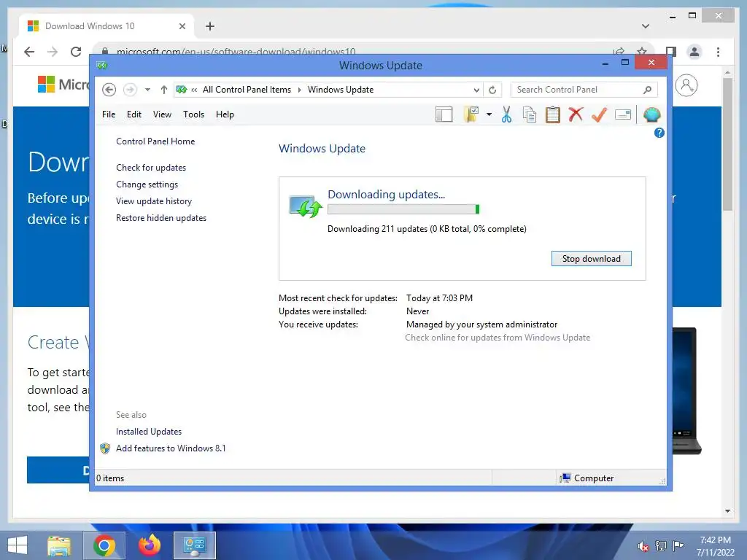Image resolution: width=747 pixels, height=560 pixels.
Task: Close the Download Windows 10 tab
Action: pos(182,26)
